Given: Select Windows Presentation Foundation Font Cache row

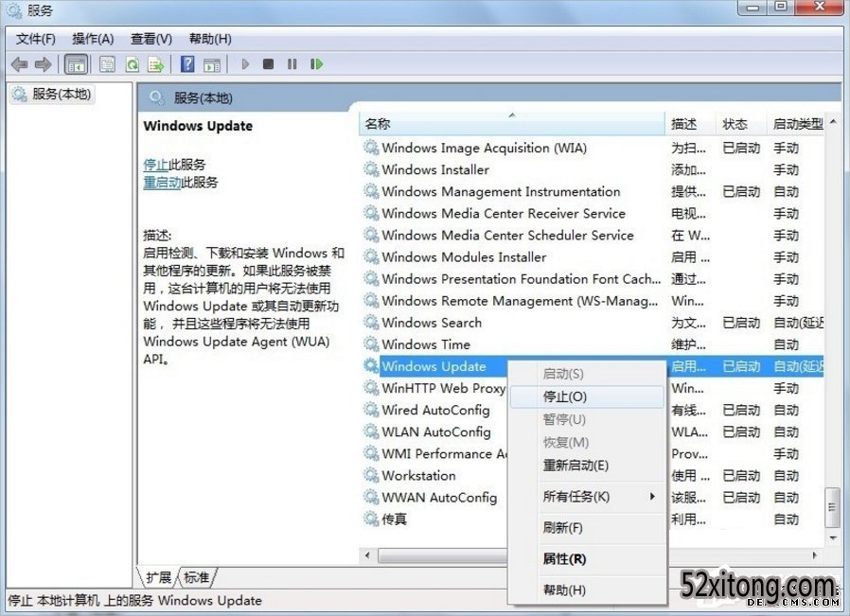Looking at the screenshot, I should pos(593,279).
